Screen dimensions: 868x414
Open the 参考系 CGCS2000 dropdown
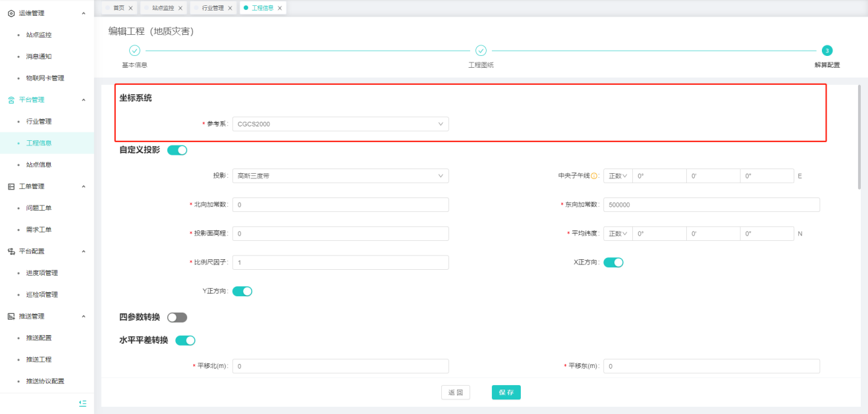pyautogui.click(x=340, y=124)
